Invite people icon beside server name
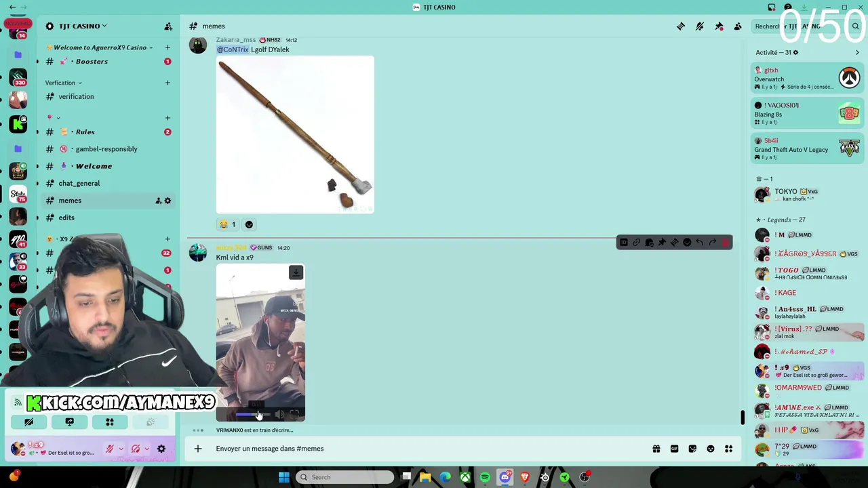Screen dimensions: 868x488 pos(168,26)
